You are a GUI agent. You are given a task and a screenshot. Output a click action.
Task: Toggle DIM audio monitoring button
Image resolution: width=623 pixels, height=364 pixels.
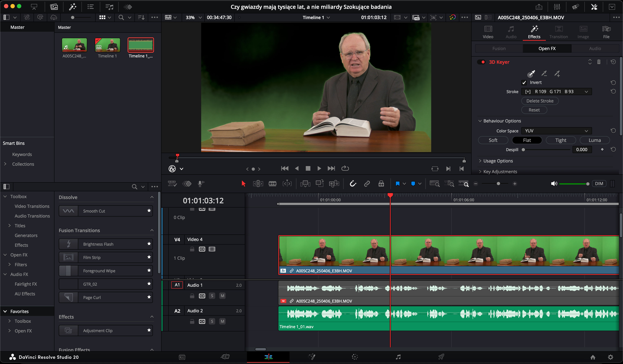(x=599, y=184)
